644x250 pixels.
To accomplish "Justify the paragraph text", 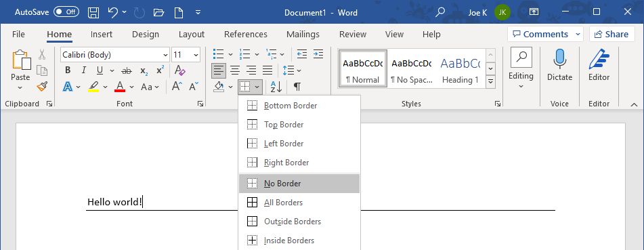I will tap(267, 70).
